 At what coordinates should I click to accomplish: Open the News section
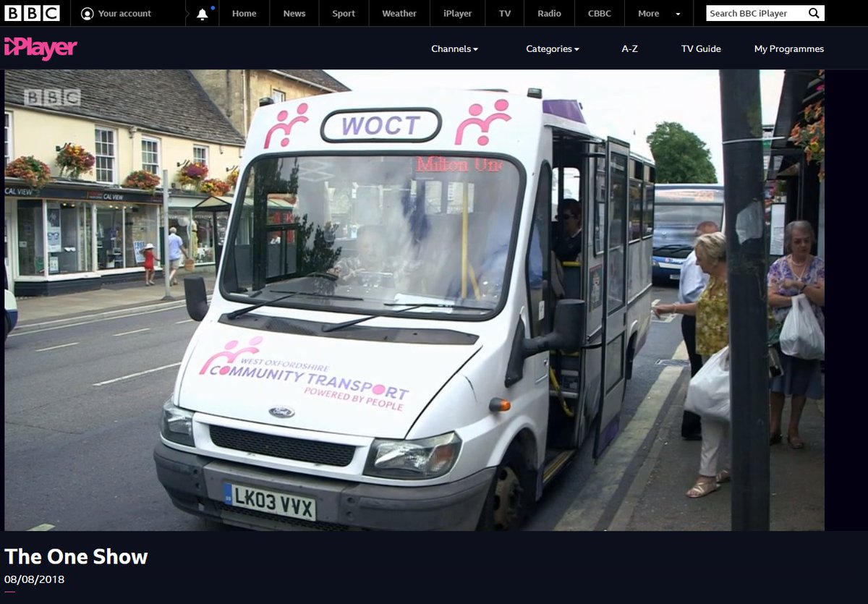pos(294,14)
